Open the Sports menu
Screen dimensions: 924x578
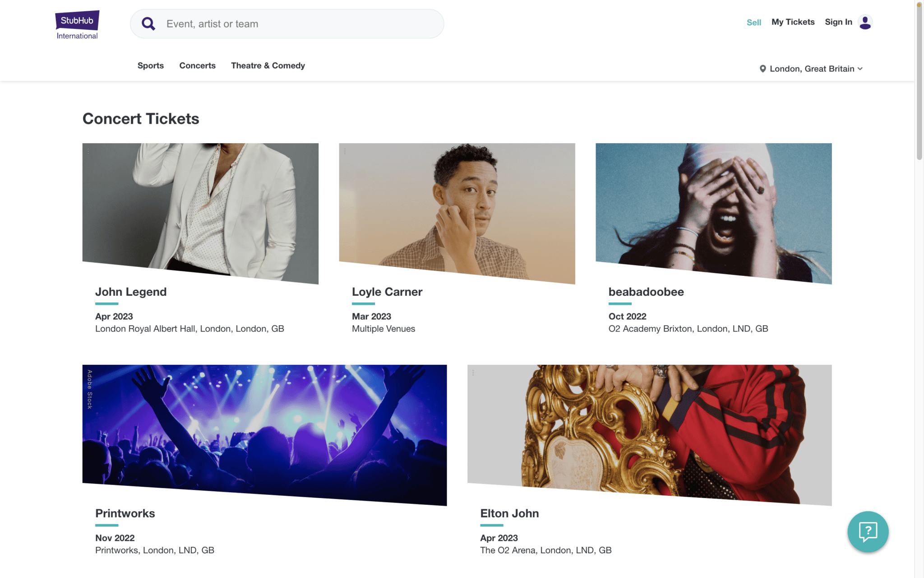click(151, 65)
